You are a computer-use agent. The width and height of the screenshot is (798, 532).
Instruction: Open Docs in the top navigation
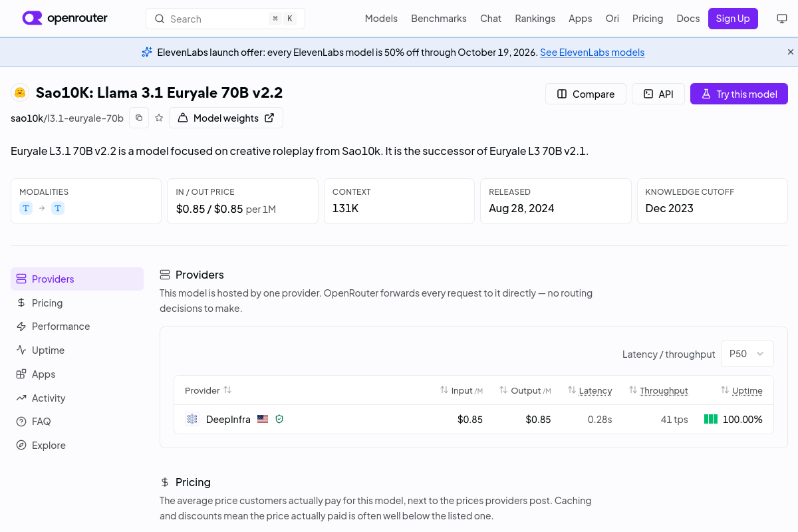[x=688, y=19]
